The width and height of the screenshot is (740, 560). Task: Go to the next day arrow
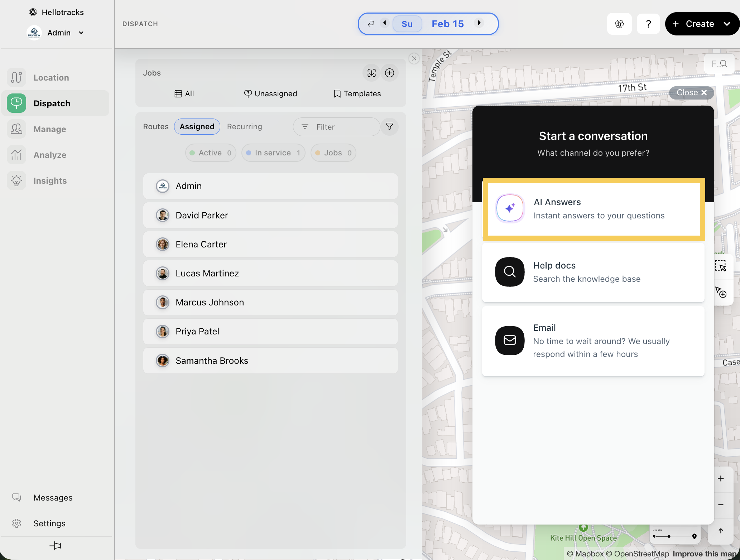479,23
